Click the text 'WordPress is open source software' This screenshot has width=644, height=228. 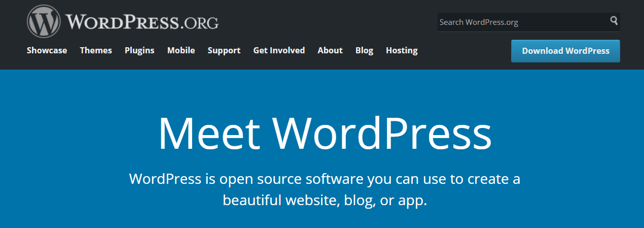tap(246, 179)
